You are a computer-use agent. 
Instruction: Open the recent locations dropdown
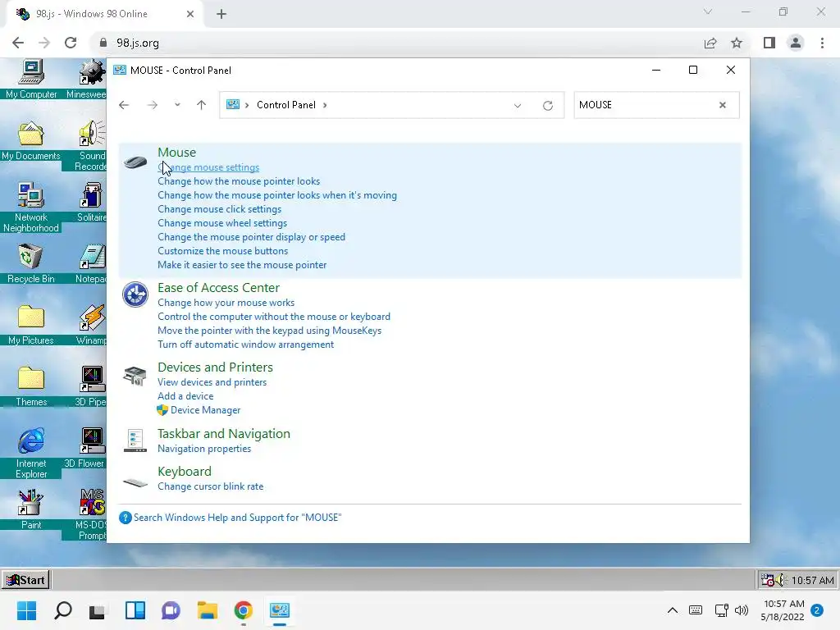click(177, 105)
